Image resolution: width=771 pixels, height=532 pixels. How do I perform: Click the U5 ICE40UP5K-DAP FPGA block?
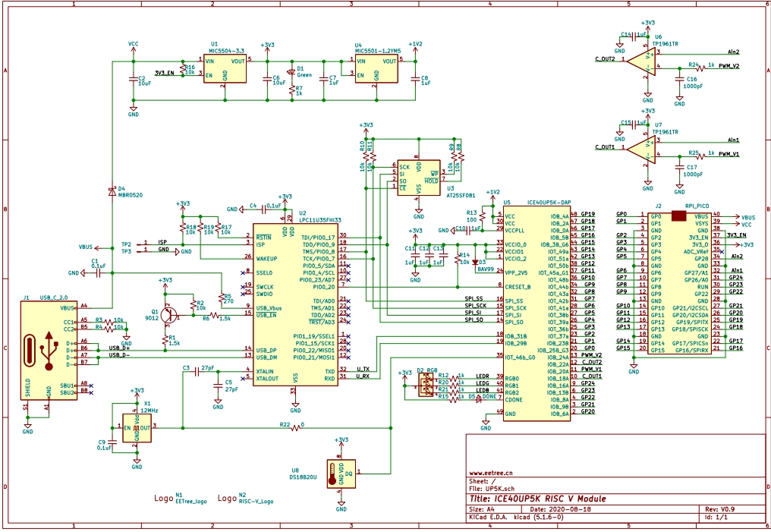[x=537, y=314]
